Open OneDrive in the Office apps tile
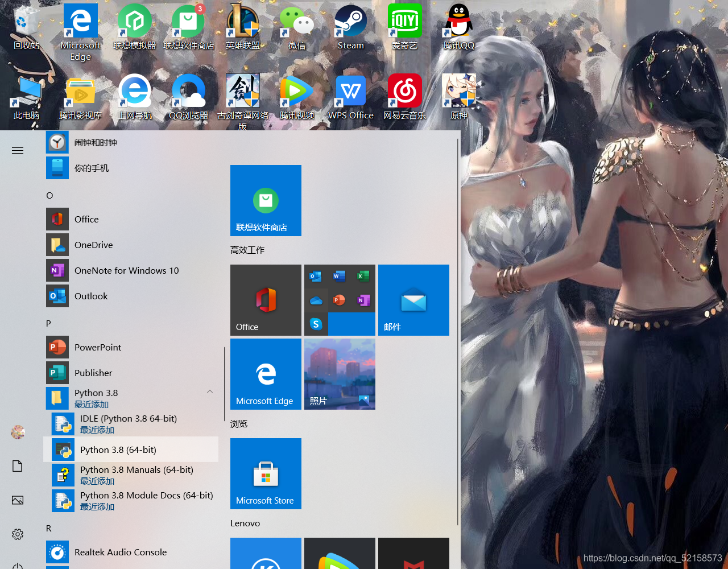Viewport: 728px width, 569px height. pos(316,300)
